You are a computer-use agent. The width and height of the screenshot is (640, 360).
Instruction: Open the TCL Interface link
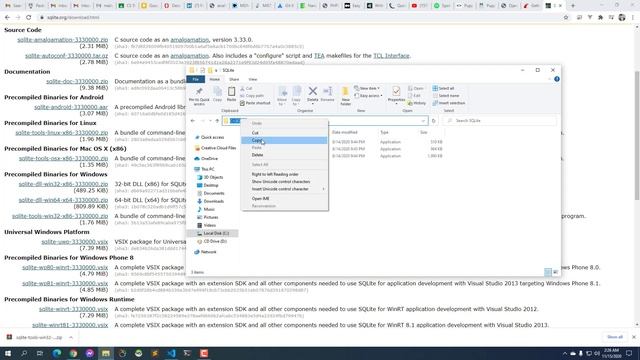point(391,56)
